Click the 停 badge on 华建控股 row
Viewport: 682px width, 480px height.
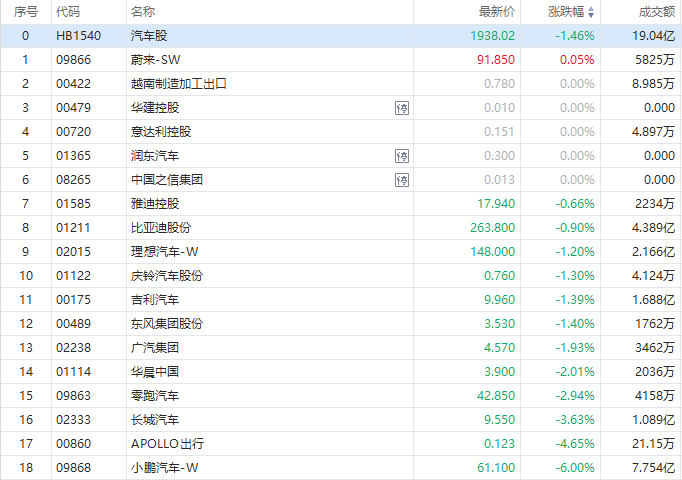coord(402,108)
